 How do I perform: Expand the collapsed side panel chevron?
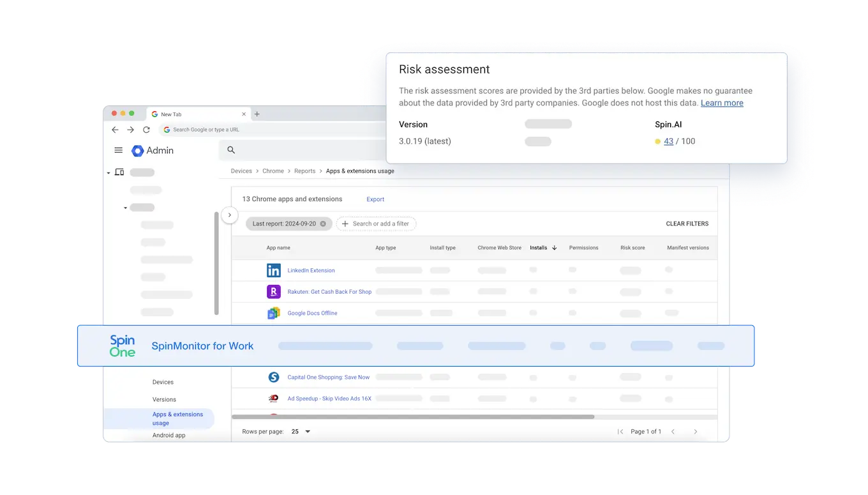[229, 215]
